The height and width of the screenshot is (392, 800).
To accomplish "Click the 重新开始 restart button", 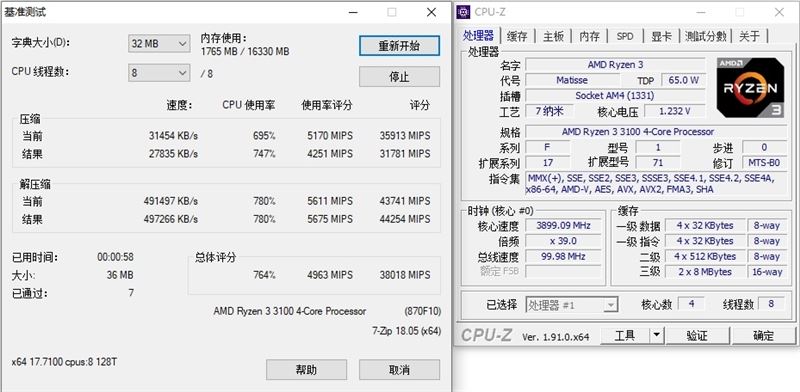I will pos(399,45).
